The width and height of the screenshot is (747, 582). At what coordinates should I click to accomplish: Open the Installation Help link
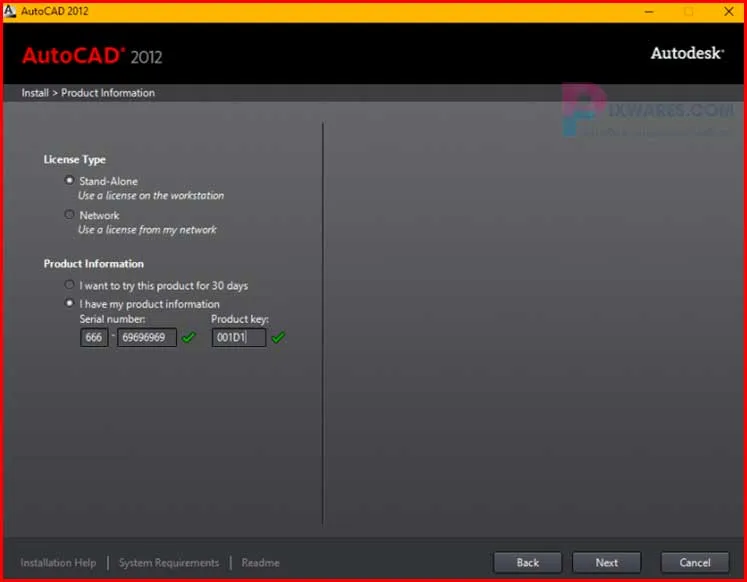click(58, 562)
